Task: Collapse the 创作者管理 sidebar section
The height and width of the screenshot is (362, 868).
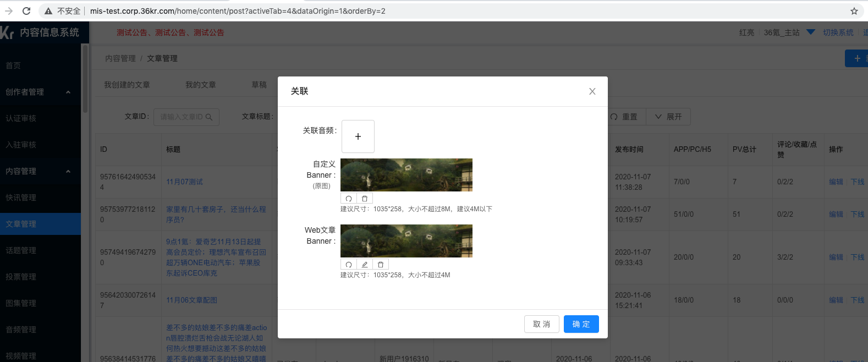Action: click(68, 92)
